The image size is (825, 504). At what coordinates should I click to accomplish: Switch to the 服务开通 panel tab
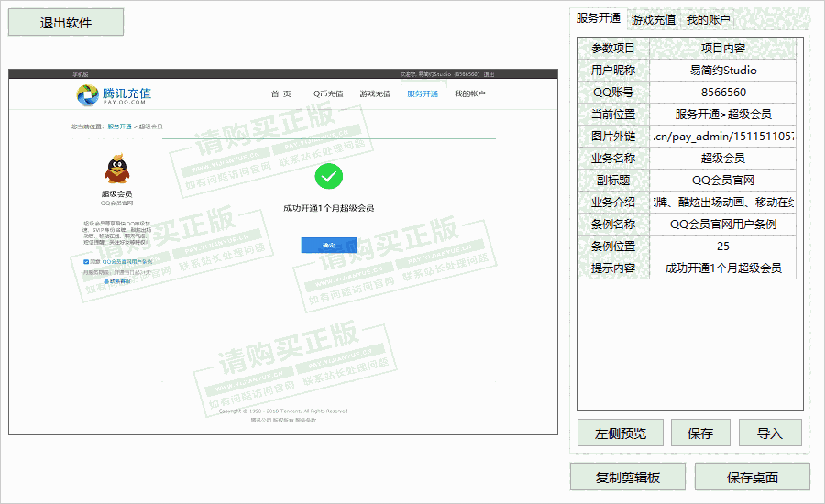pos(599,18)
